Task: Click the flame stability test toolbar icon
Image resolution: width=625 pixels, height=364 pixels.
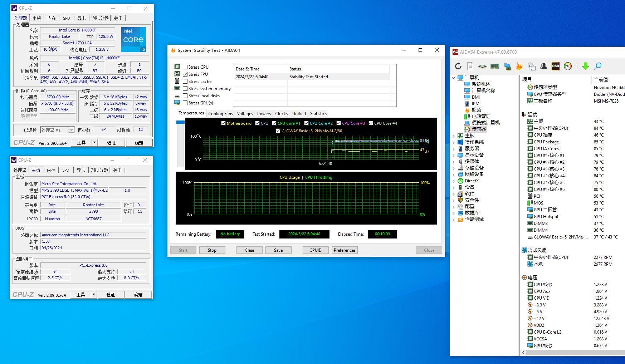Action: (x=519, y=66)
